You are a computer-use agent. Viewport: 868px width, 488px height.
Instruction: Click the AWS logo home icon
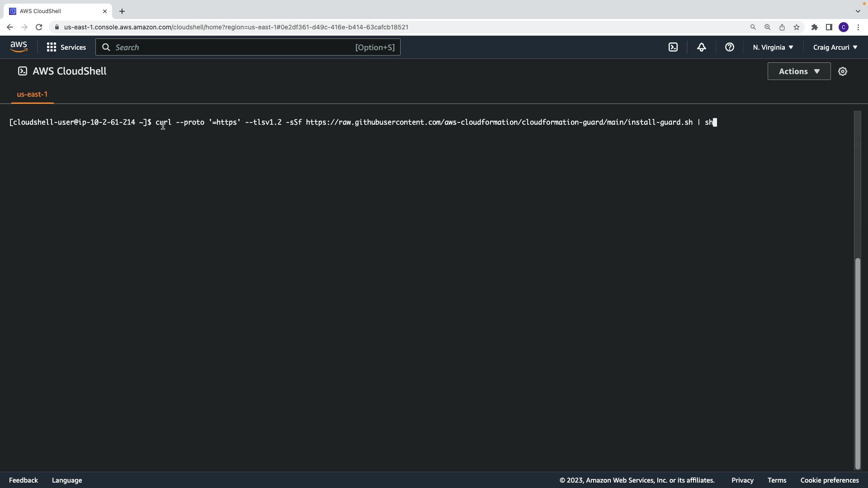point(19,47)
